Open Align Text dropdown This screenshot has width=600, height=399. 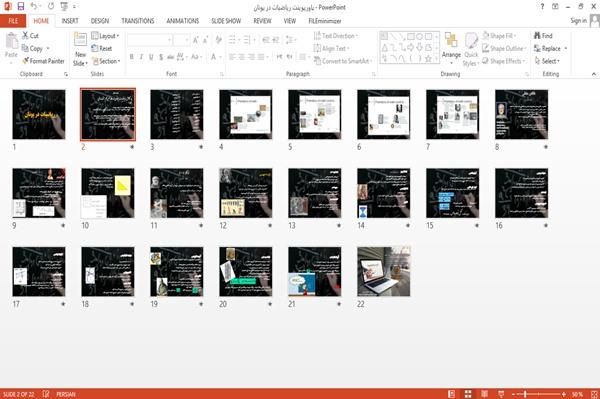331,48
